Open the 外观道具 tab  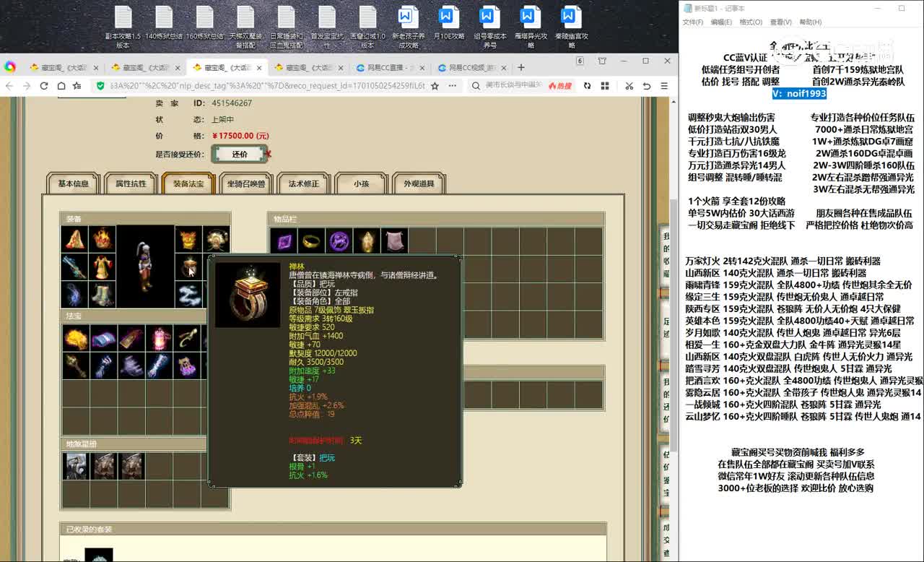click(419, 183)
